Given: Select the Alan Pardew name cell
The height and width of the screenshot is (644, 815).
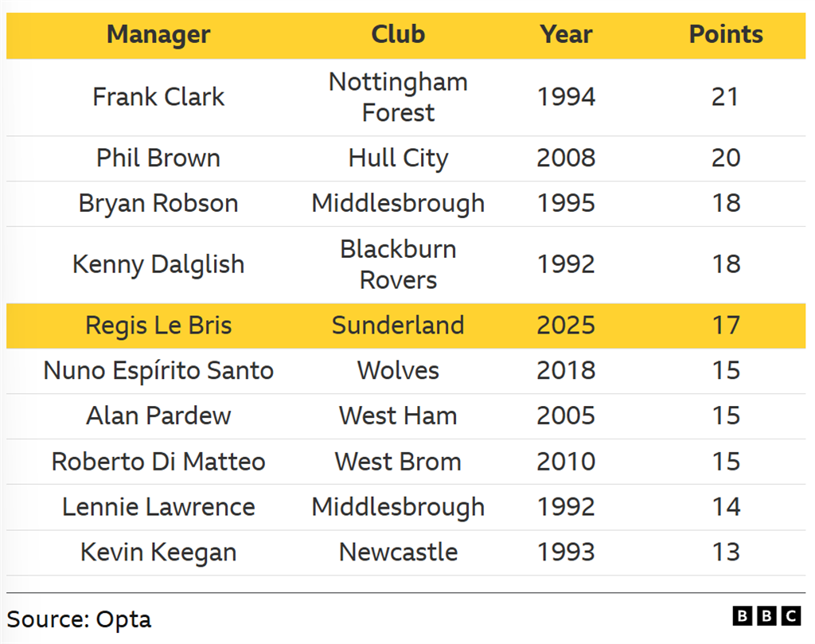Looking at the screenshot, I should (158, 416).
